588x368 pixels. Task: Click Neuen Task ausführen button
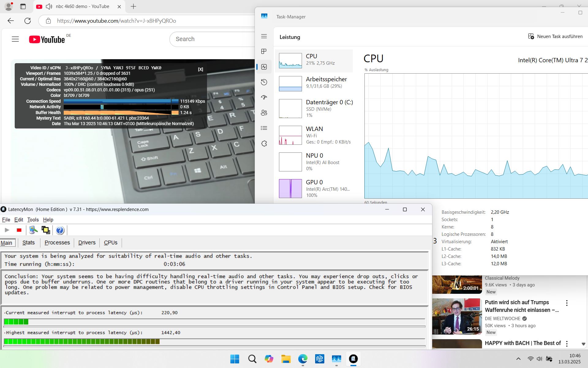(555, 36)
